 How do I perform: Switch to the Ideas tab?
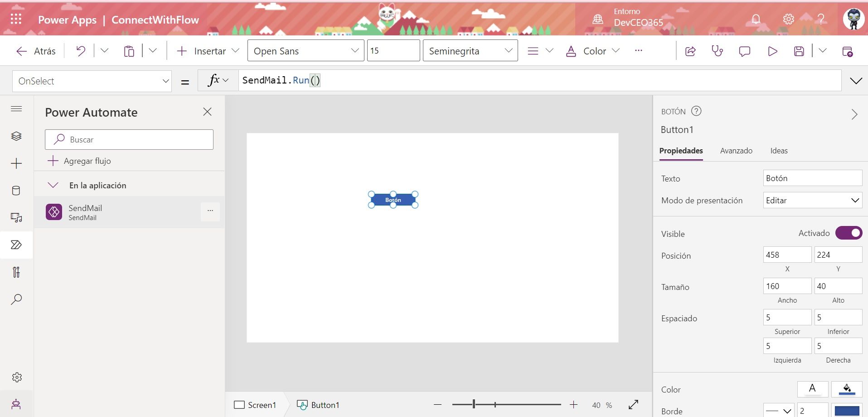[x=779, y=151]
